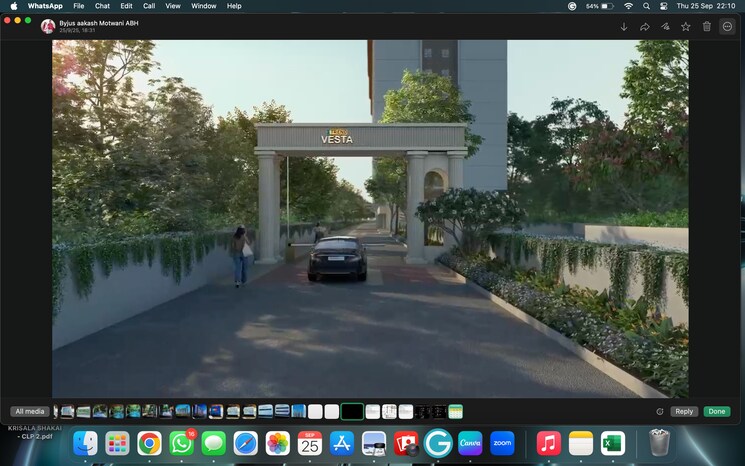Open the Call menu in menu bar
Screen dimensions: 745x466
click(149, 6)
